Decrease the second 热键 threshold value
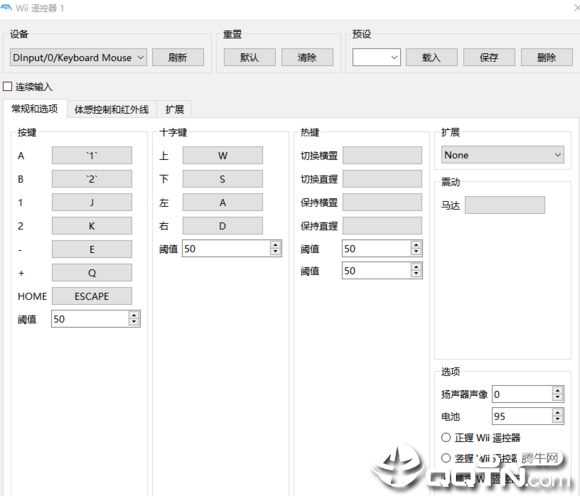The image size is (580, 496). pyautogui.click(x=416, y=274)
